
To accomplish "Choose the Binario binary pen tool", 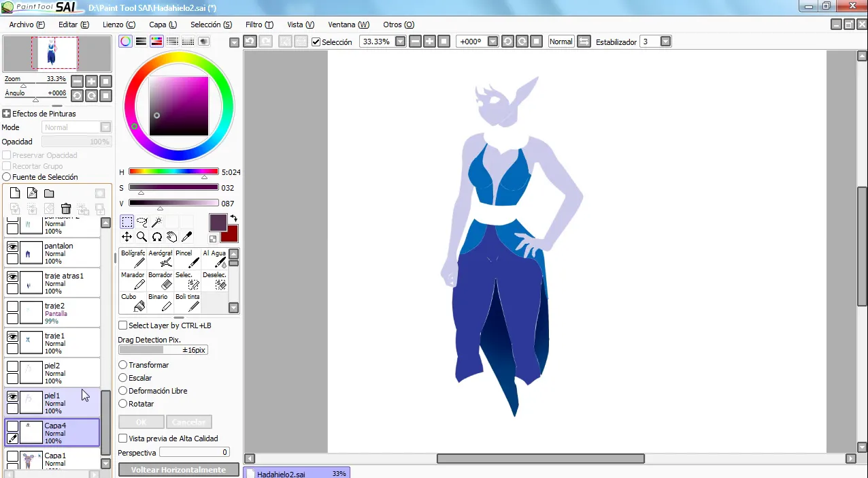I will point(160,302).
